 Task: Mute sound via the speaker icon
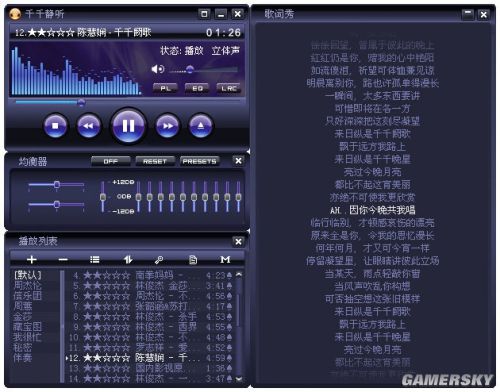pyautogui.click(x=157, y=69)
